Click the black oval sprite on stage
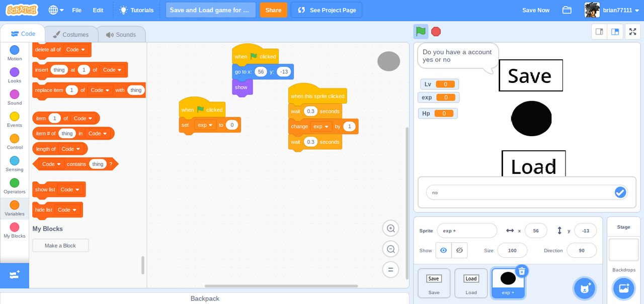This screenshot has height=304, width=644. (x=531, y=118)
